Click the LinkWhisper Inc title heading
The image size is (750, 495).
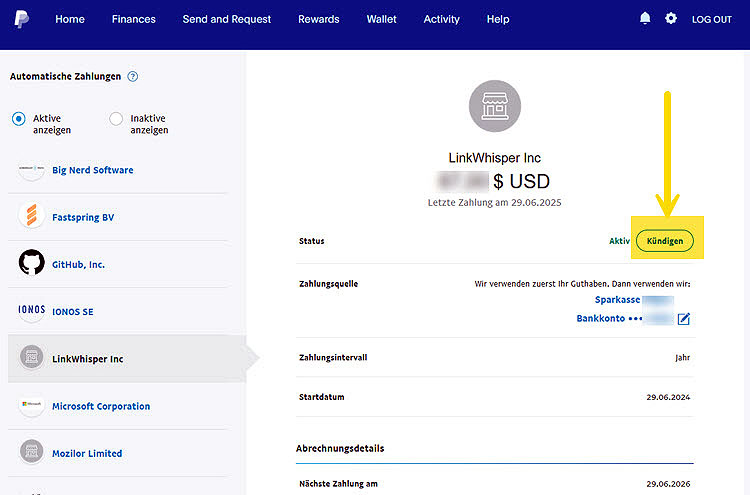pos(495,158)
